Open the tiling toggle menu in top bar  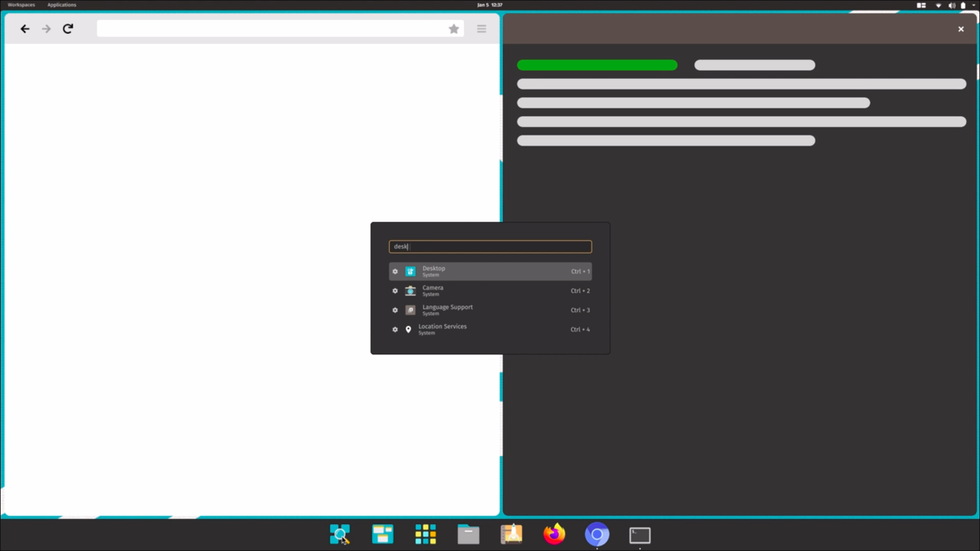pos(921,5)
